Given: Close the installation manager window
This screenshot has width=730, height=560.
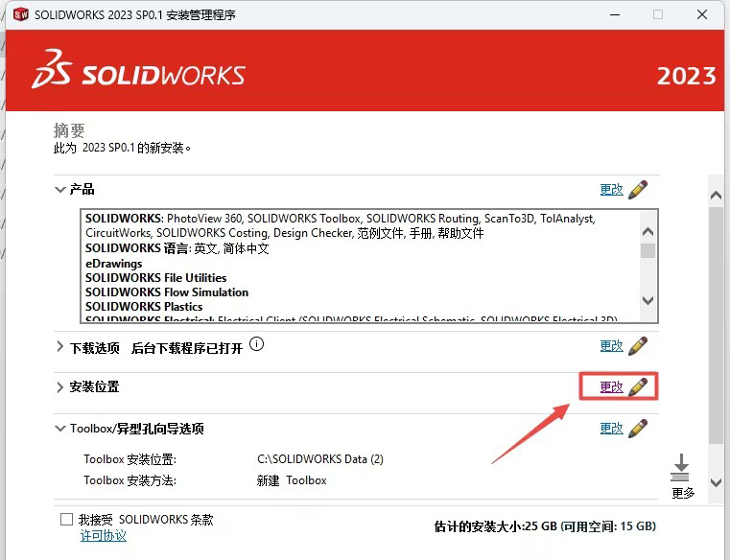Looking at the screenshot, I should pos(702,15).
